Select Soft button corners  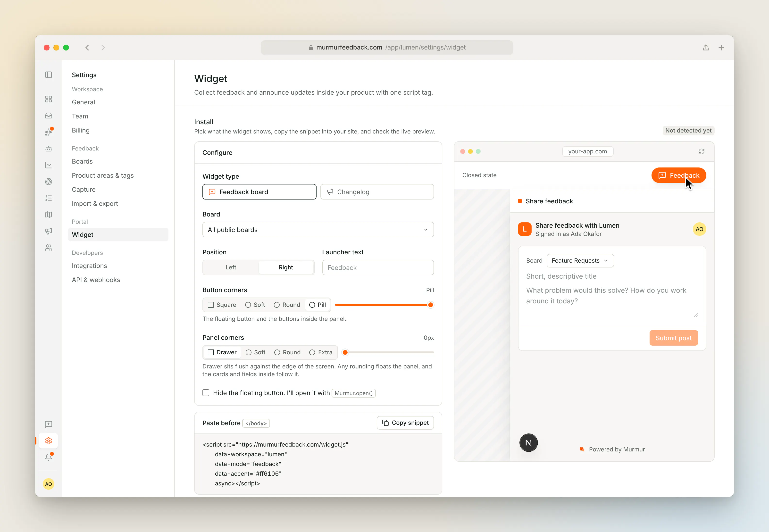point(255,305)
